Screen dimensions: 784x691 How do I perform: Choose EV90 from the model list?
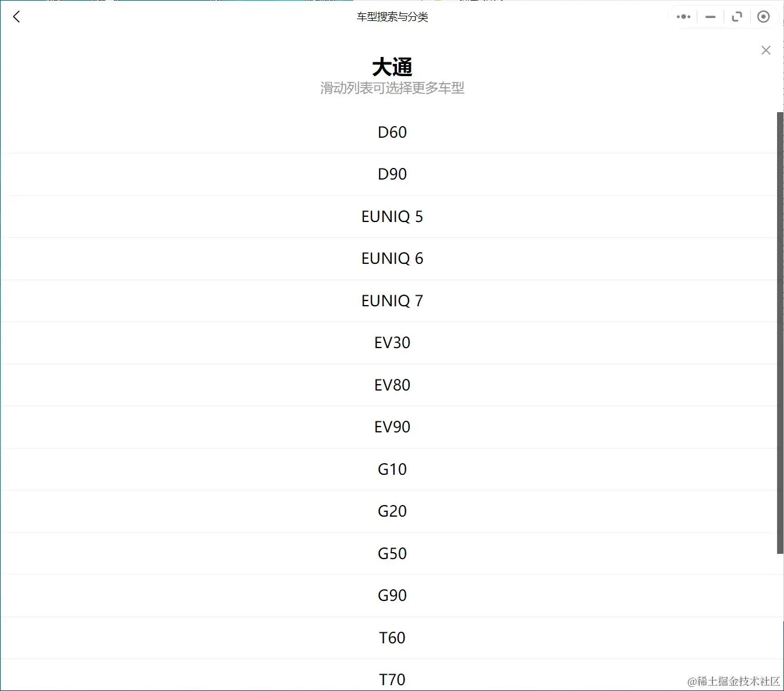coord(392,427)
